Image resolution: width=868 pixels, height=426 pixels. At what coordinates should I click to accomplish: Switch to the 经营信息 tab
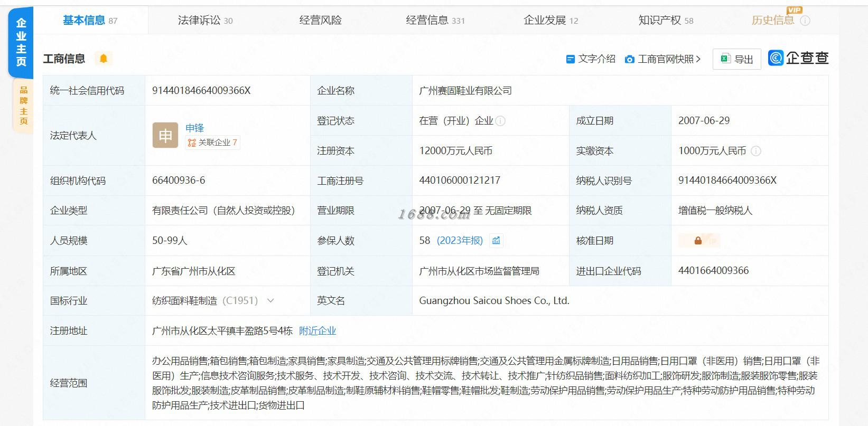pos(435,20)
